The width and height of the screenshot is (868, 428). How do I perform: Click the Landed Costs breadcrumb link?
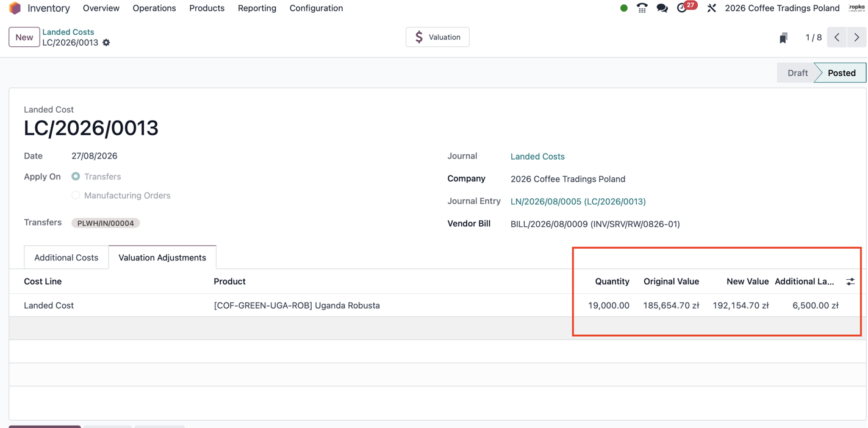68,32
